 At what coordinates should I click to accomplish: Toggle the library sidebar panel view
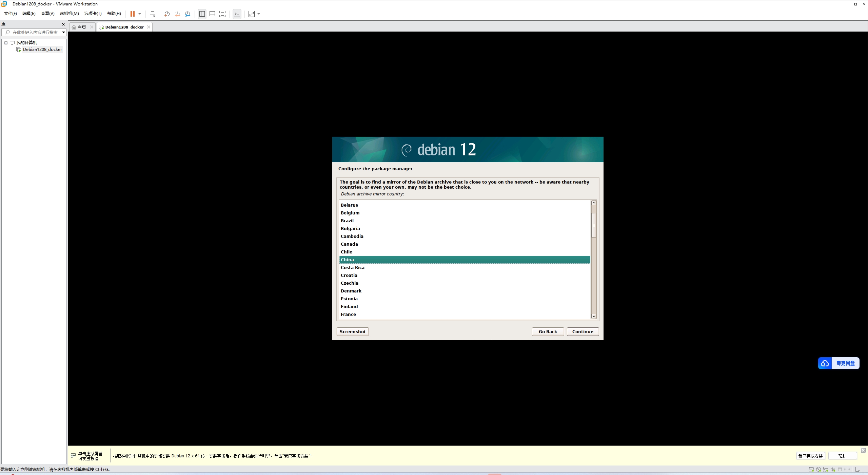click(202, 14)
